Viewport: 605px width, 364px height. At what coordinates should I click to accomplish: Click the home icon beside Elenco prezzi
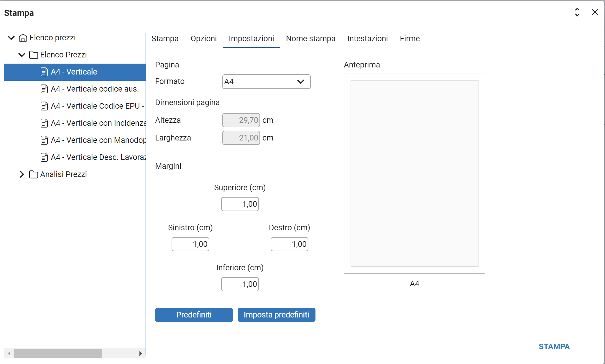(x=23, y=38)
